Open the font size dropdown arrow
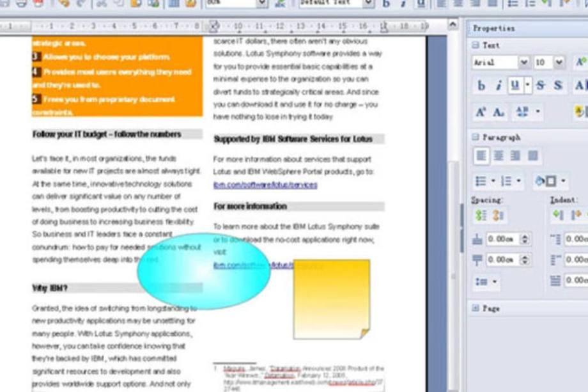The image size is (588, 392). (x=559, y=62)
